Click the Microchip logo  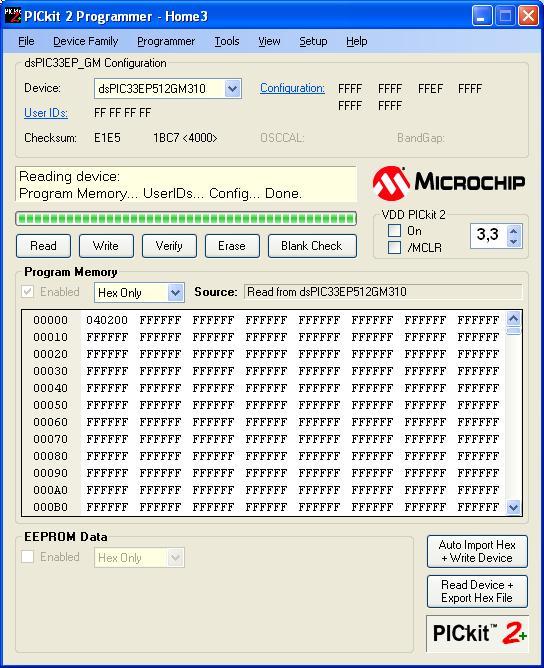click(449, 183)
